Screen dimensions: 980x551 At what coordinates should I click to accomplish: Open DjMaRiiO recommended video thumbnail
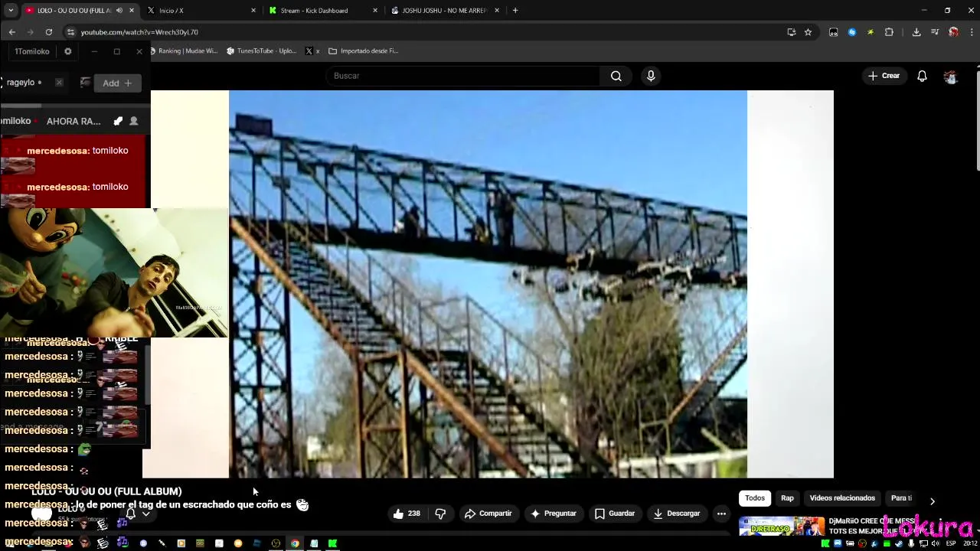782,527
